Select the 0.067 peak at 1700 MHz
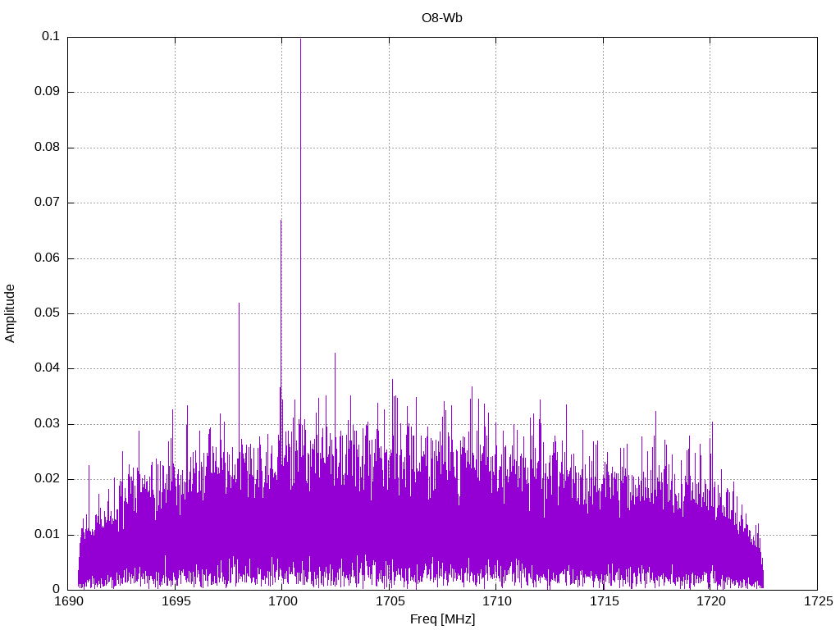The width and height of the screenshot is (840, 630). tap(281, 221)
